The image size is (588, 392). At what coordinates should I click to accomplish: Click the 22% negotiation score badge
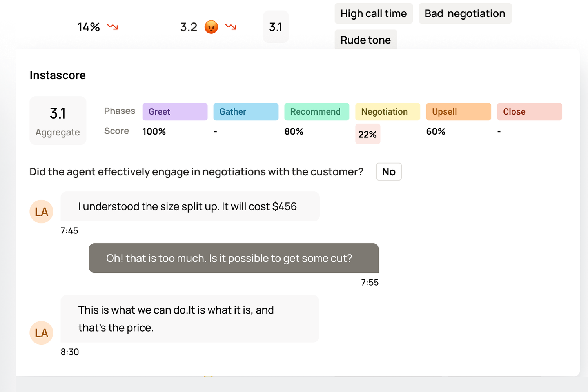tap(367, 134)
